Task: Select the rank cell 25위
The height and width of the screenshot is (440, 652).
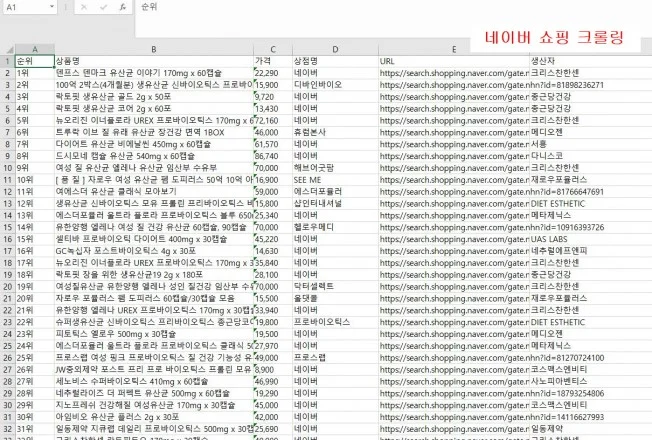Action: tap(35, 358)
